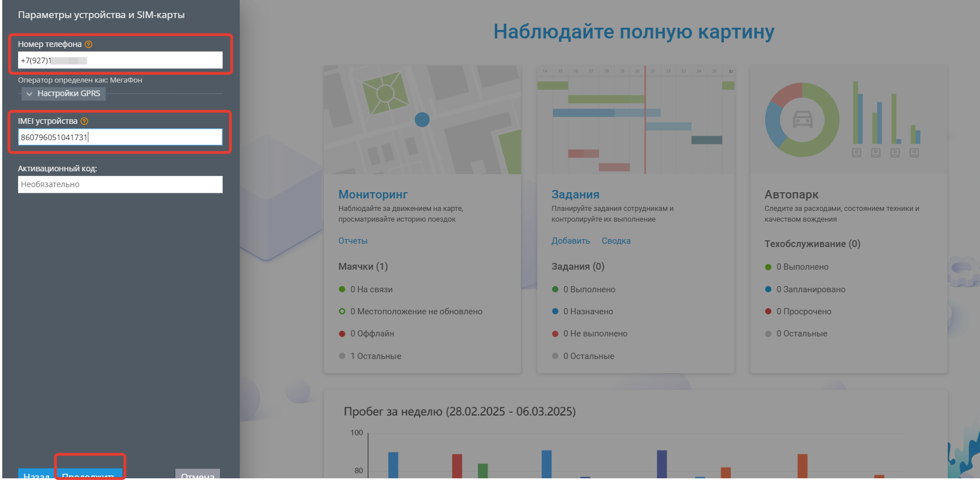Click the blue location dot on the map

[x=422, y=120]
